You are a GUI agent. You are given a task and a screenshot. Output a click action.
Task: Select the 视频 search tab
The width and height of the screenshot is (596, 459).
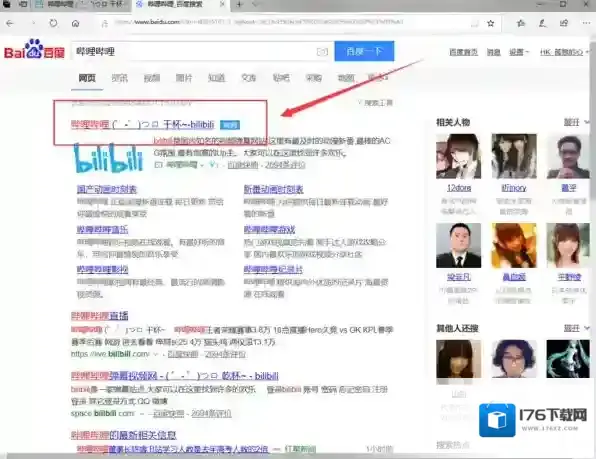[152, 78]
